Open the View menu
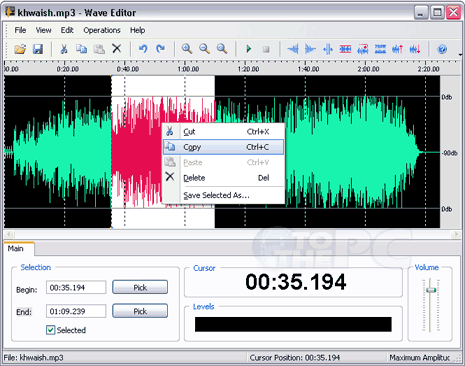Viewport: 465px width, 366px height. tap(43, 30)
